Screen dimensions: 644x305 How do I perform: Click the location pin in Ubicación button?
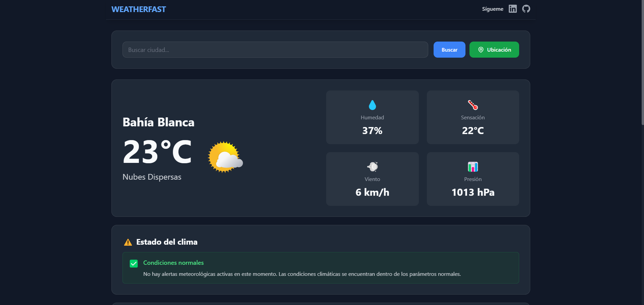[481, 50]
